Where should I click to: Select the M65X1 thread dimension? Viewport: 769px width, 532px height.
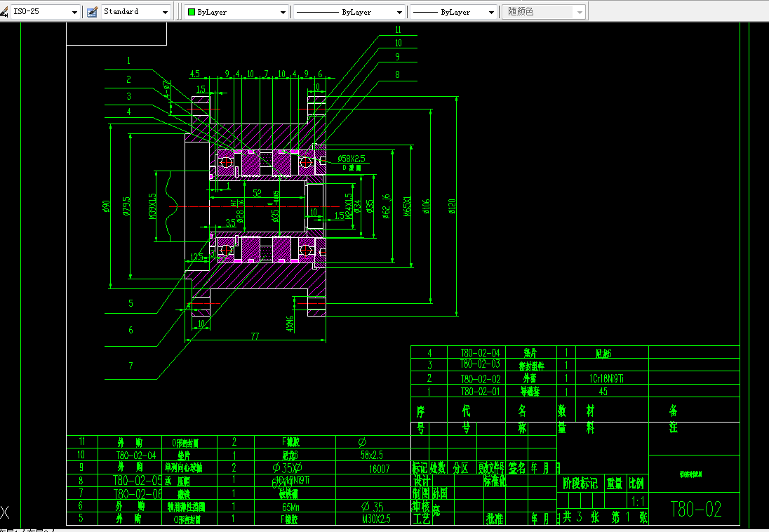click(406, 206)
